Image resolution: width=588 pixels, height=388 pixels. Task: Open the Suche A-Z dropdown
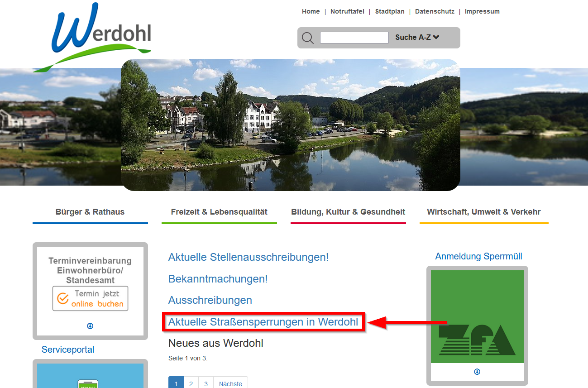pos(417,38)
